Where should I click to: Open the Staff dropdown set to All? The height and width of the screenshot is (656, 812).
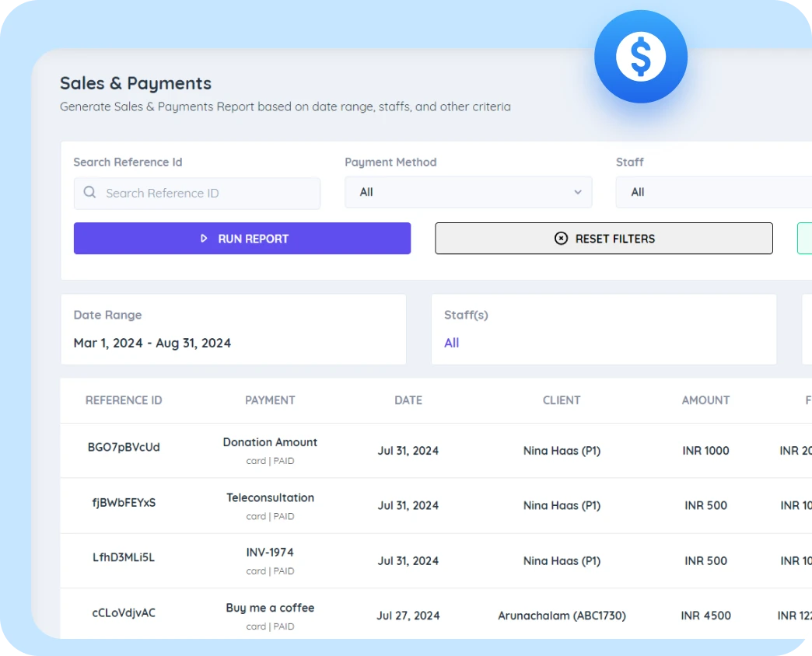(x=712, y=192)
